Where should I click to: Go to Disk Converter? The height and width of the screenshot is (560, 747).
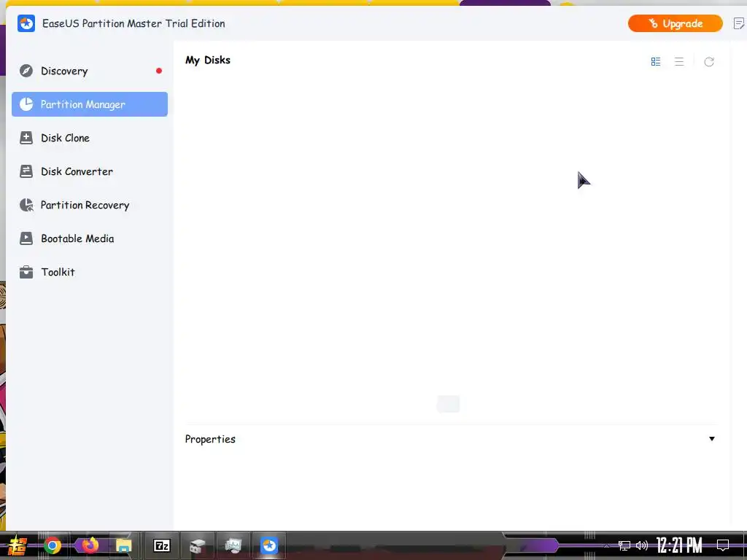click(x=90, y=171)
